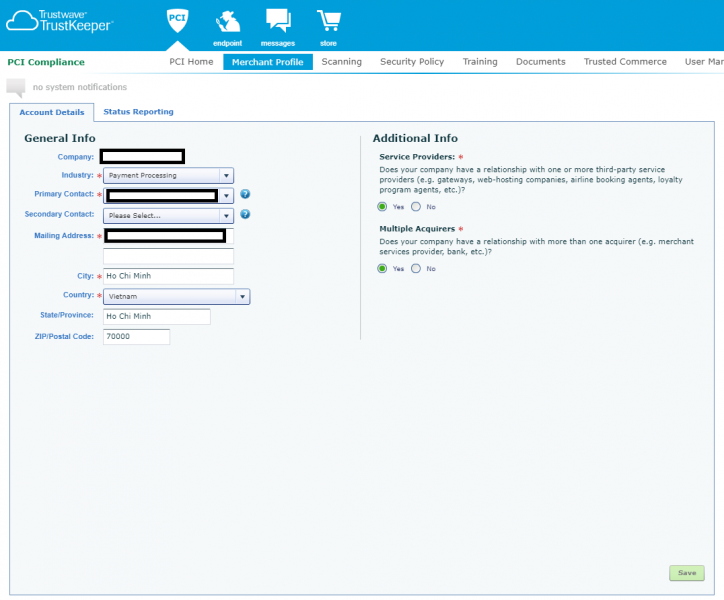Click the PCI shield icon
Viewport: 724px width, 600px height.
pyautogui.click(x=176, y=21)
